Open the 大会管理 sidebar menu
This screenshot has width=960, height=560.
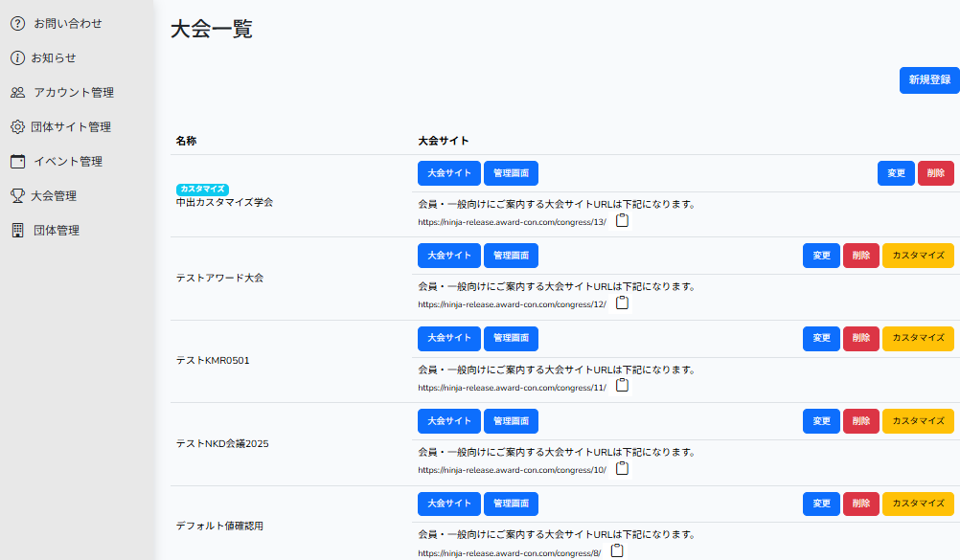point(54,195)
